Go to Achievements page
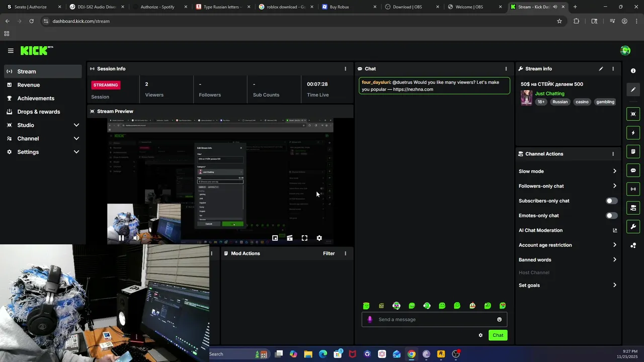Image resolution: width=644 pixels, height=362 pixels. 43,99
